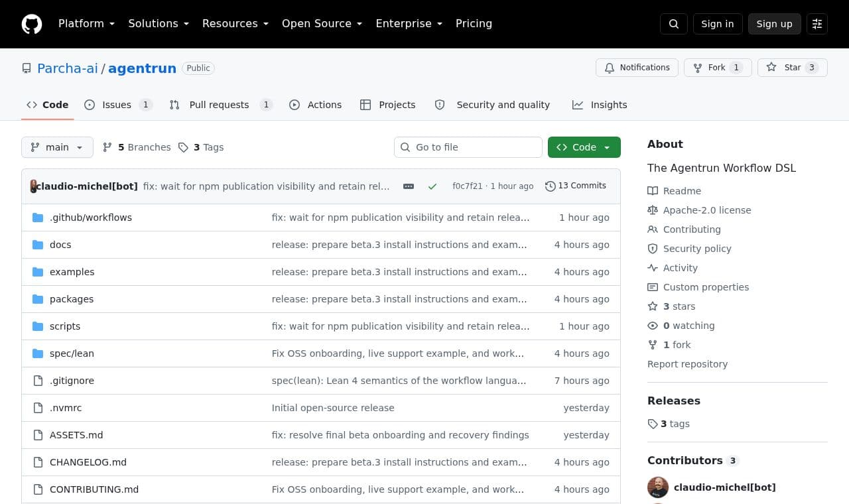Viewport: 849px width, 504px height.
Task: Expand the Solutions menu
Action: pyautogui.click(x=159, y=24)
